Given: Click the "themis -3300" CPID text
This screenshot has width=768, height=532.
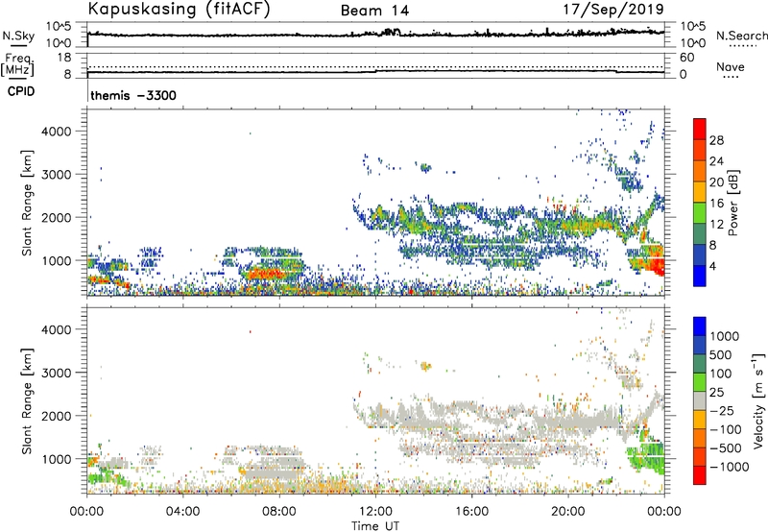Looking at the screenshot, I should click(x=133, y=95).
